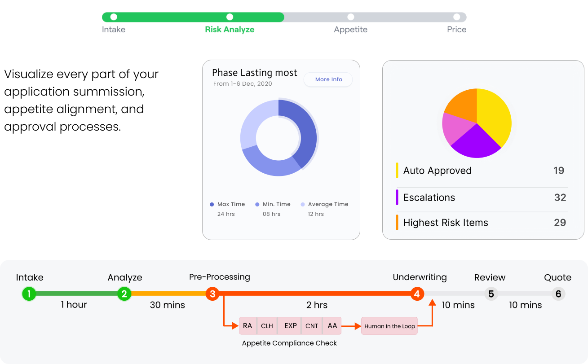Select step 1 Intake circle in workflow
588x364 pixels.
29,294
